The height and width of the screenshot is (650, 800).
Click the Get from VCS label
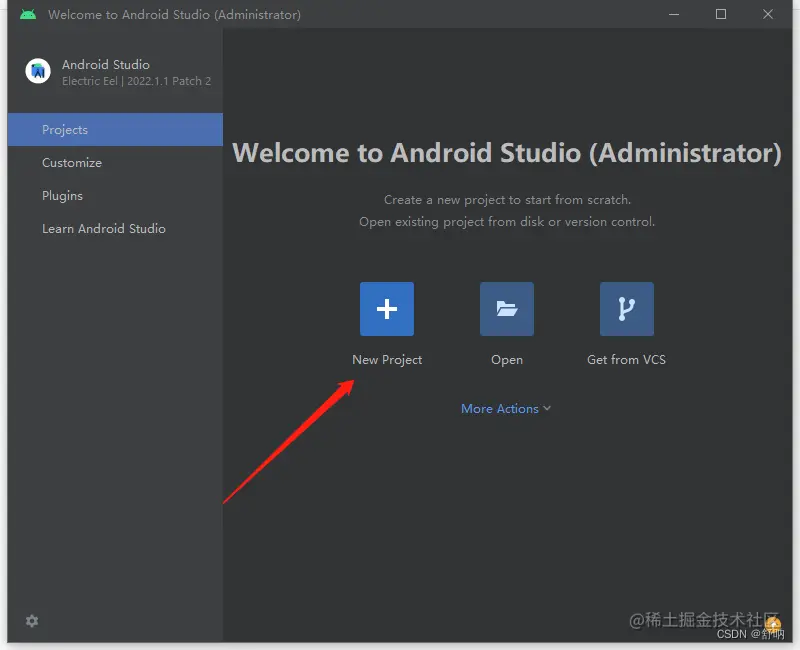pyautogui.click(x=626, y=360)
